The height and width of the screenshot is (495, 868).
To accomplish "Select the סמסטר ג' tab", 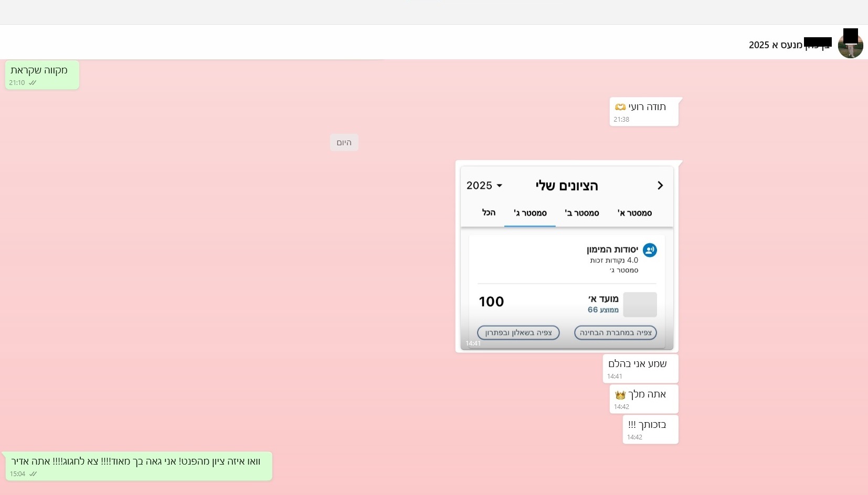I will [x=530, y=213].
